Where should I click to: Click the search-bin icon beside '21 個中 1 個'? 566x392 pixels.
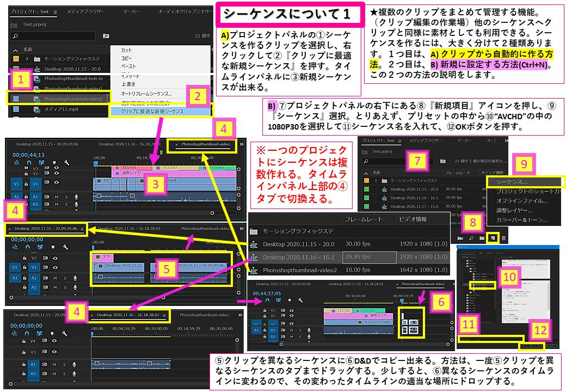pyautogui.click(x=442, y=161)
